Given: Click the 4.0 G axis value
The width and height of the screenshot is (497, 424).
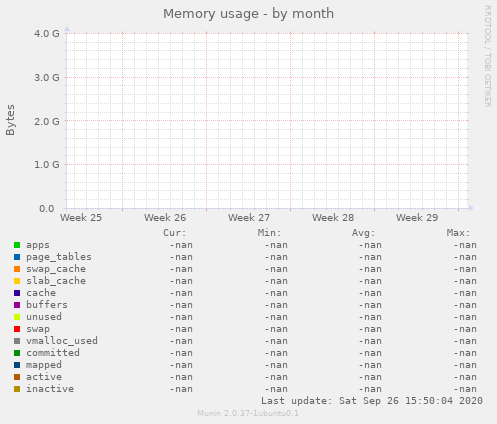Looking at the screenshot, I should (47, 34).
